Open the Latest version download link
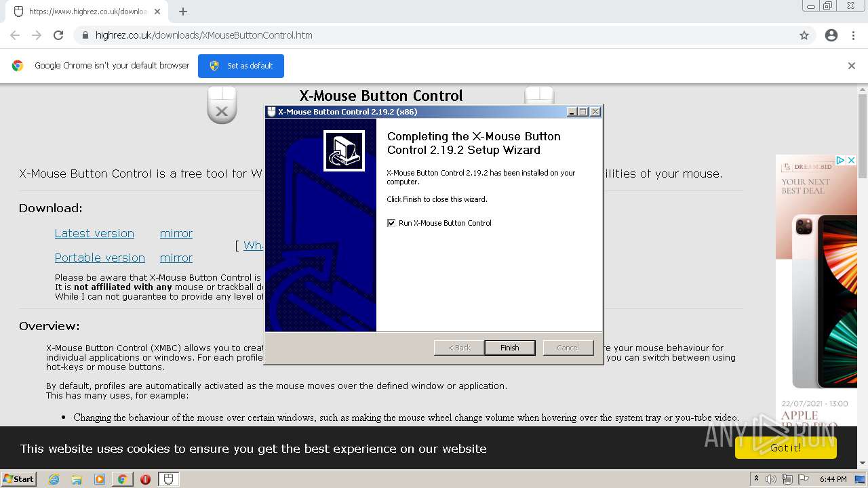 (x=94, y=233)
